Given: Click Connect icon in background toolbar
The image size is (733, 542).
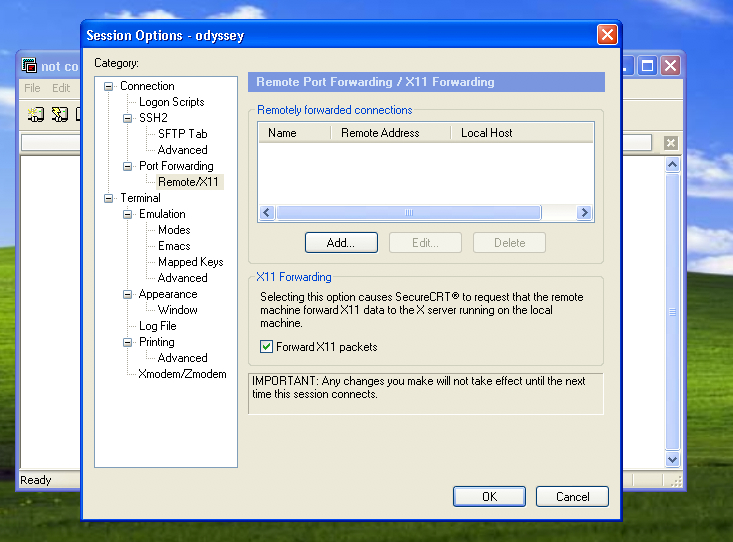Looking at the screenshot, I should [x=36, y=114].
